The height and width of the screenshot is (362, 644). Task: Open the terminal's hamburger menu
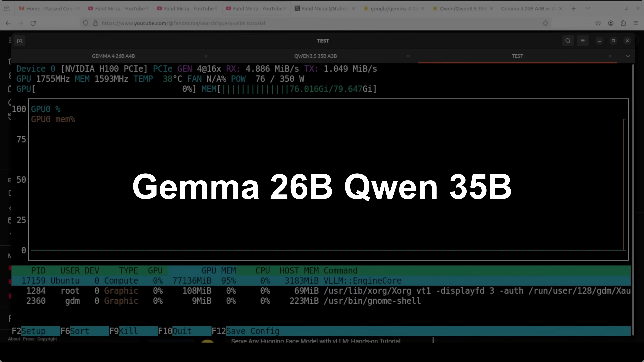click(583, 41)
